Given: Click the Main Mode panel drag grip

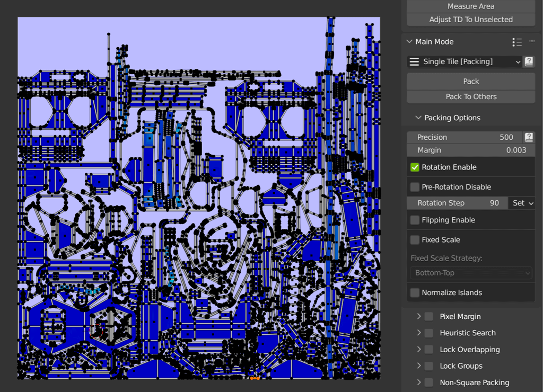Looking at the screenshot, I should (532, 42).
